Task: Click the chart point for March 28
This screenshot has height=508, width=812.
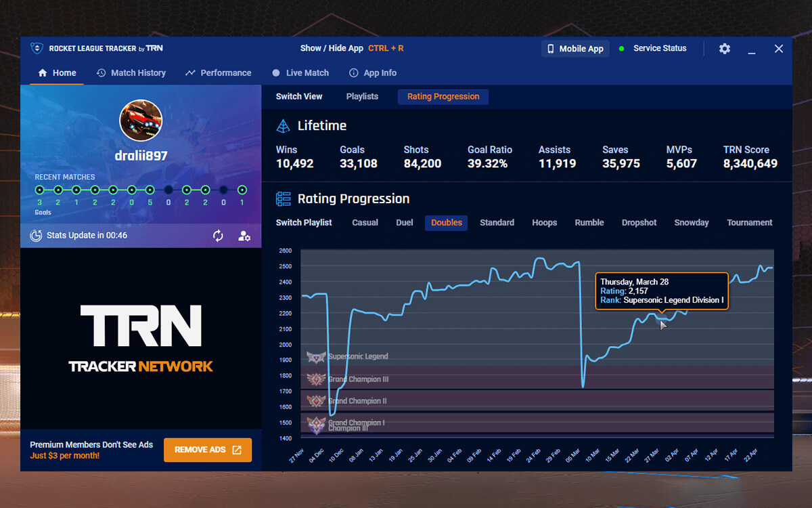Action: [660, 318]
